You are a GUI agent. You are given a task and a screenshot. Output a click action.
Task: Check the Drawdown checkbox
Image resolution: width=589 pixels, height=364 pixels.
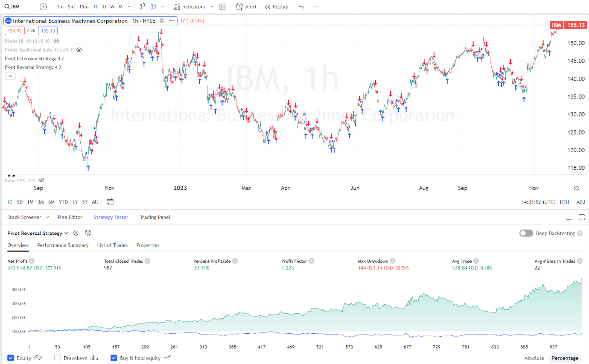[x=57, y=357]
